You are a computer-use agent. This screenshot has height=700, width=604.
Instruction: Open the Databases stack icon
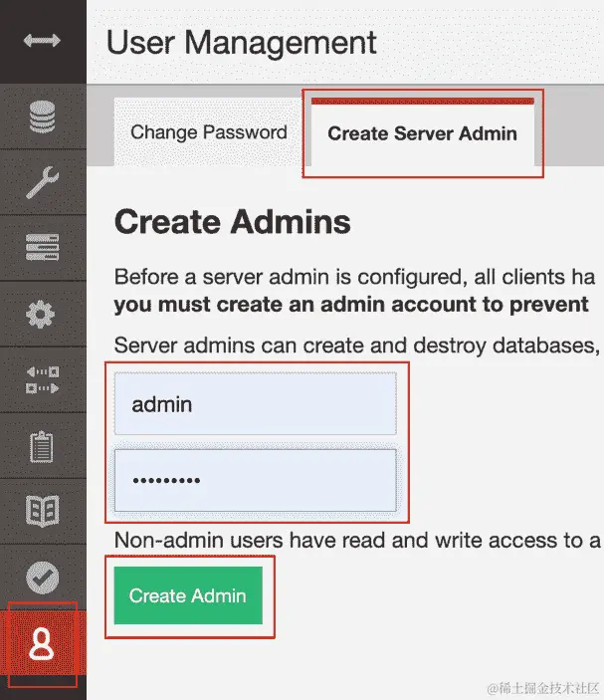[42, 117]
